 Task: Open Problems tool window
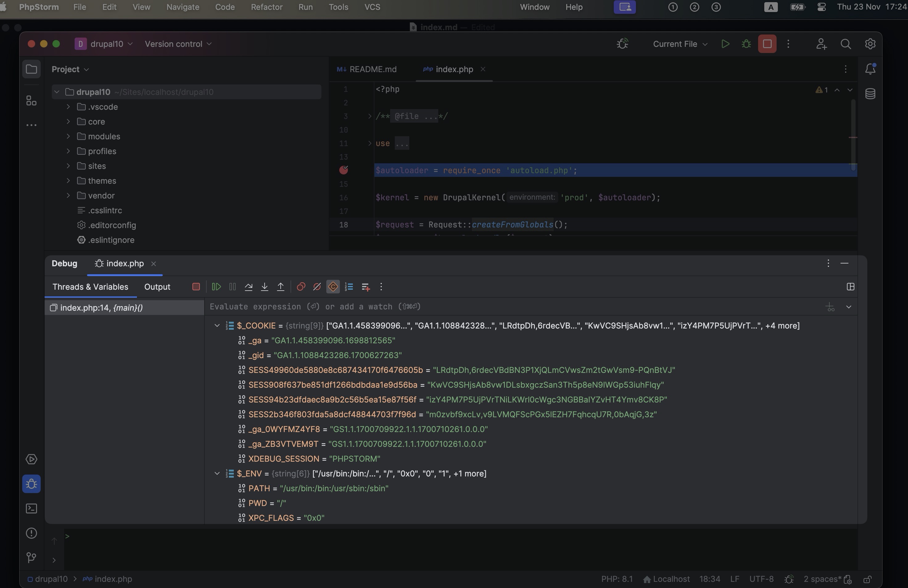coord(31,533)
